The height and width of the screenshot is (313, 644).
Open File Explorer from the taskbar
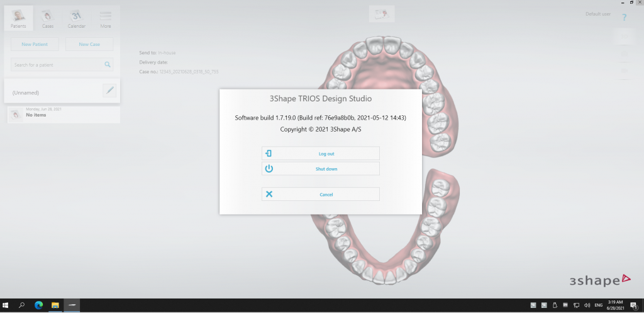coord(55,305)
